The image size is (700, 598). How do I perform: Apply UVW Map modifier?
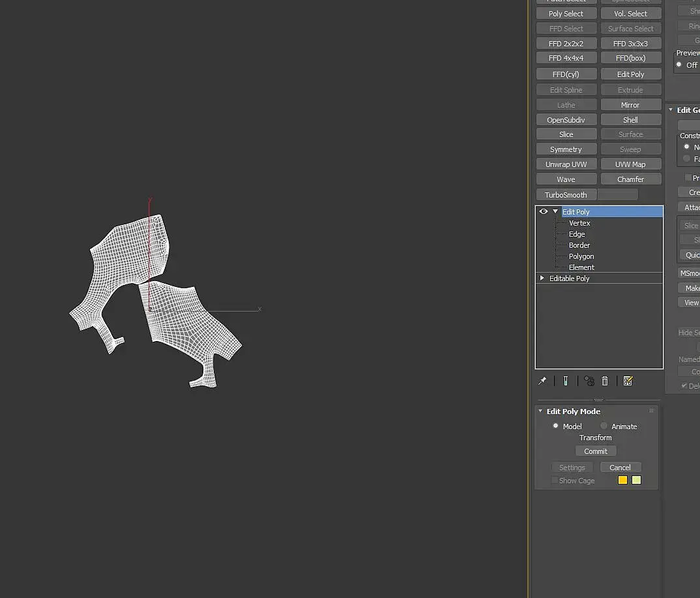coord(631,164)
